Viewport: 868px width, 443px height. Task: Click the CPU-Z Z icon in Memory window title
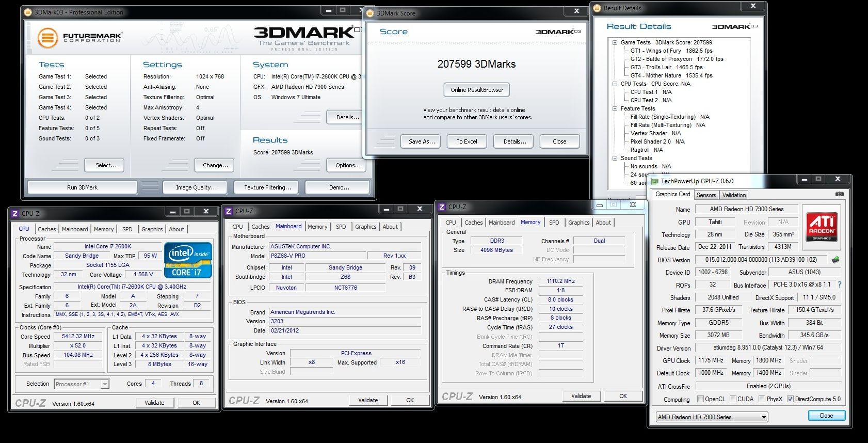pyautogui.click(x=442, y=207)
